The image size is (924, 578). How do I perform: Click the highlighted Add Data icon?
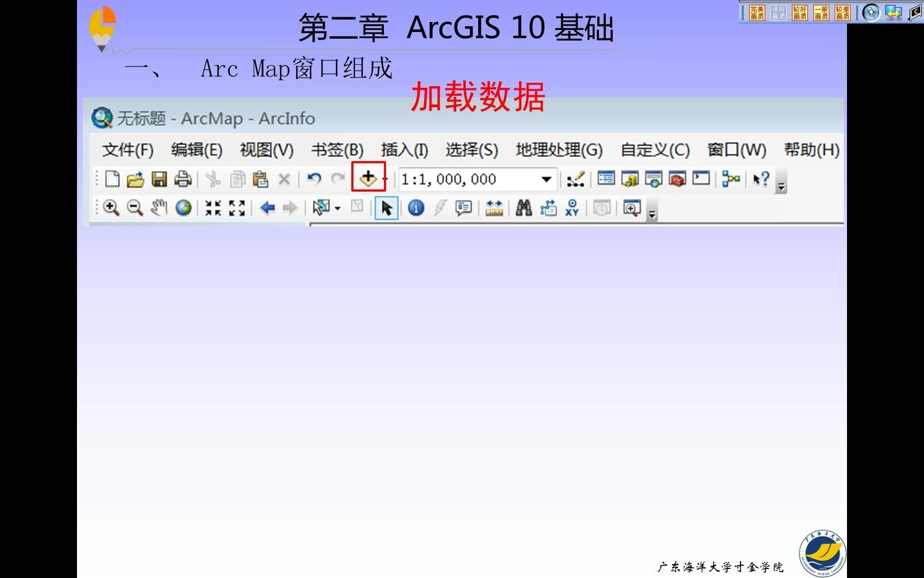click(x=369, y=178)
